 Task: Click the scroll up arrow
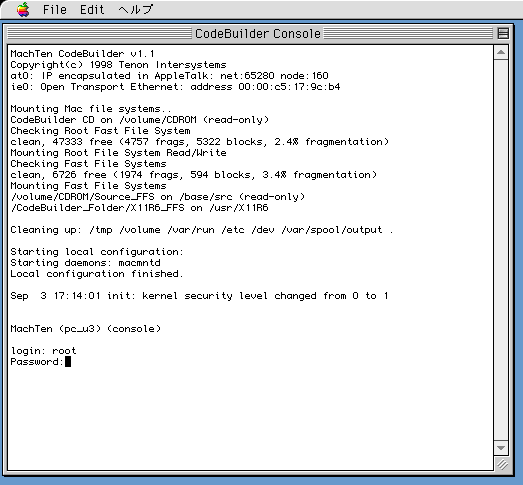coord(501,52)
